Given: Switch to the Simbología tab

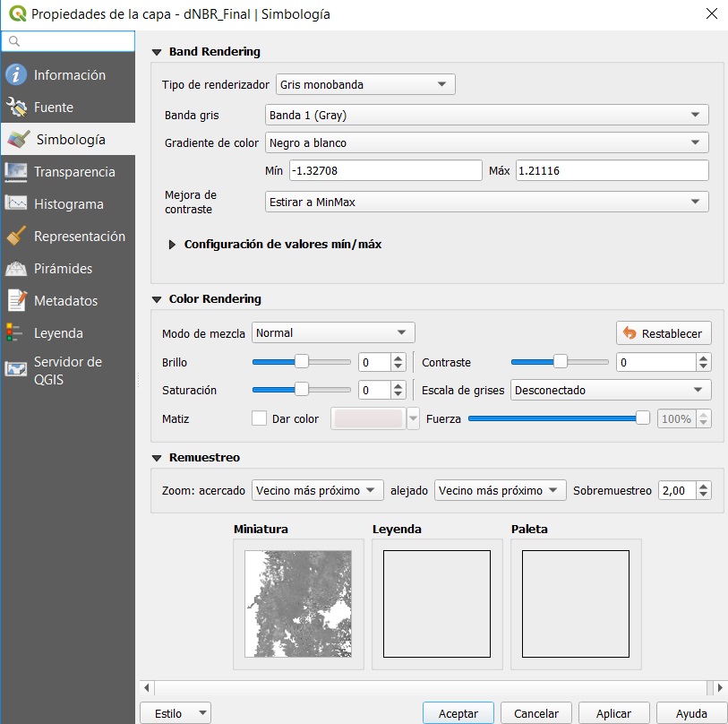Looking at the screenshot, I should (x=68, y=140).
